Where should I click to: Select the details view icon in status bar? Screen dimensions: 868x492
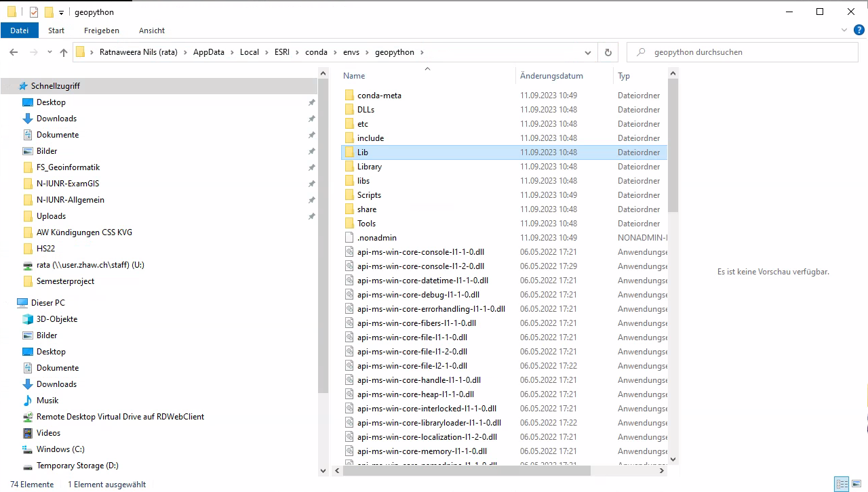(x=842, y=484)
